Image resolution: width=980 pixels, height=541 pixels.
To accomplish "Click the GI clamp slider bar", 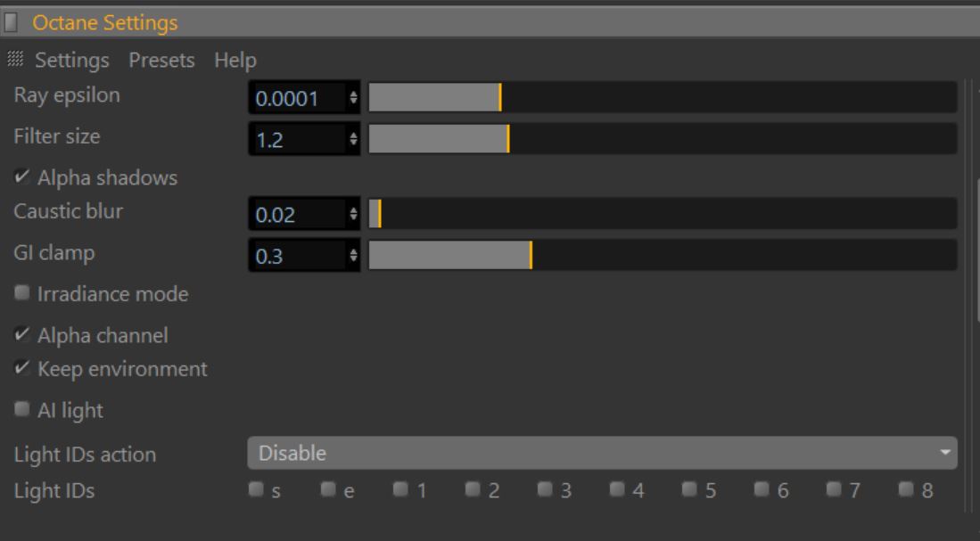I will pos(662,255).
